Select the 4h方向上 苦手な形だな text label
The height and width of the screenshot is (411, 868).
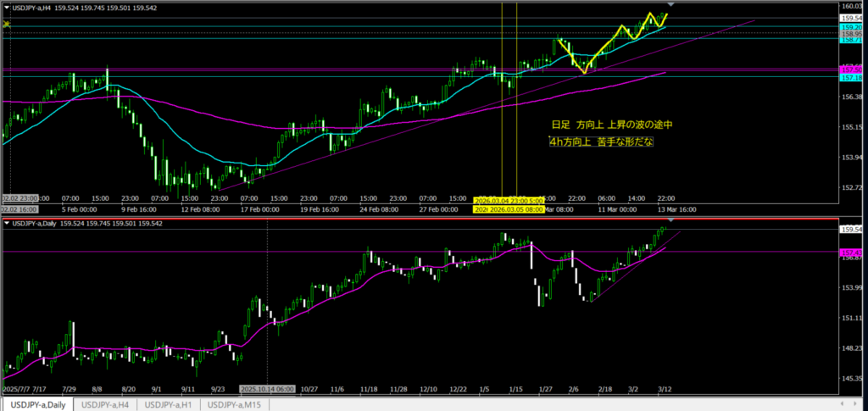[x=600, y=142]
